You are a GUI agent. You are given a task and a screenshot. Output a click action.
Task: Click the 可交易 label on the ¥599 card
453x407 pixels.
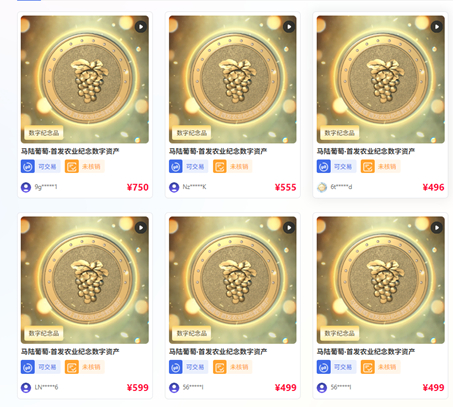pyautogui.click(x=47, y=367)
